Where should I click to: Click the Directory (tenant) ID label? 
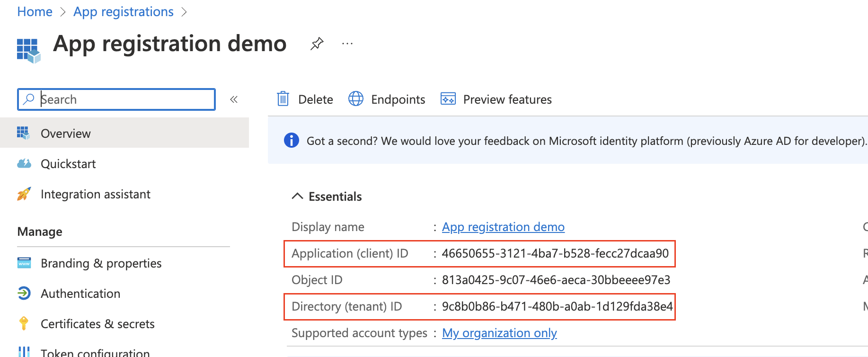pyautogui.click(x=347, y=306)
